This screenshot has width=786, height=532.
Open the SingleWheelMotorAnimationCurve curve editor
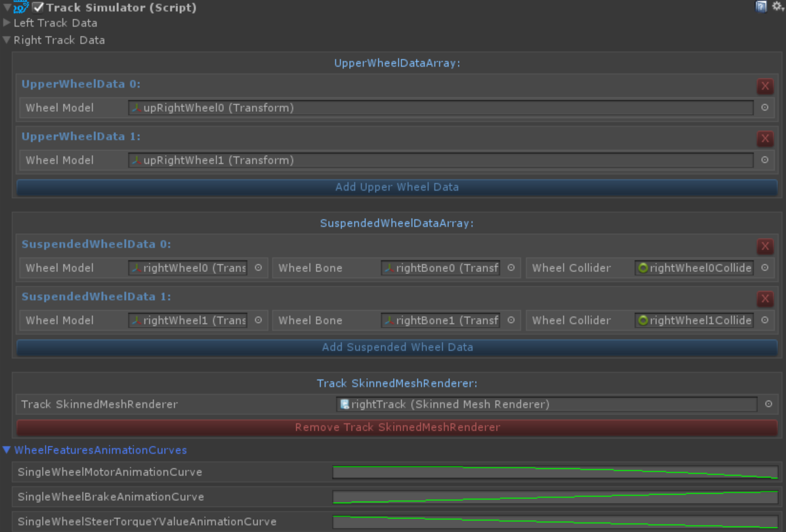tap(555, 472)
